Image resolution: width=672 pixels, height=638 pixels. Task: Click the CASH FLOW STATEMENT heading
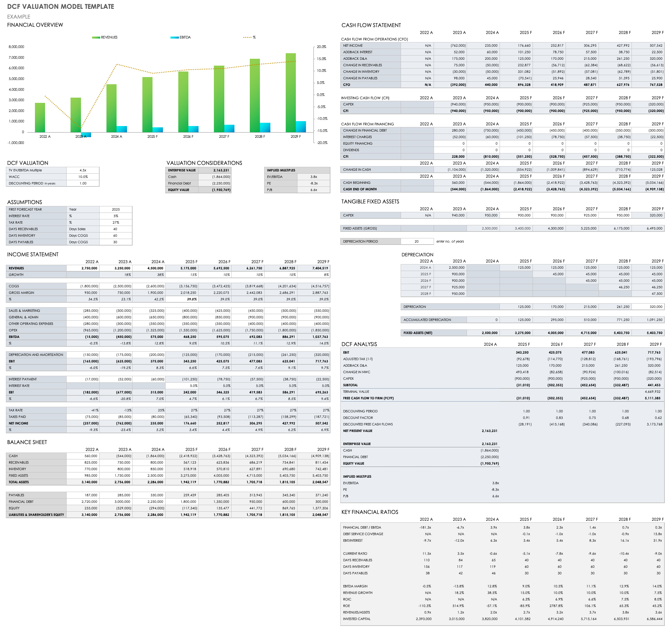coord(371,25)
